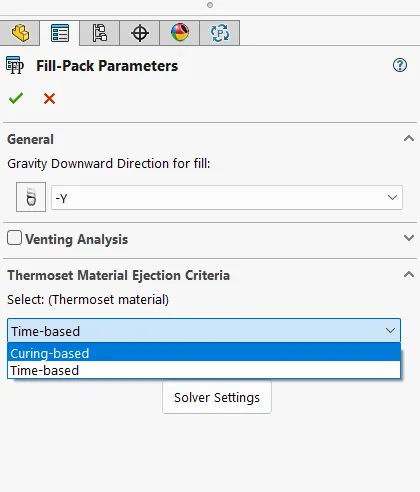Viewport: 420px width, 492px height.
Task: Open the ConfigurationManager tab icon
Action: (x=100, y=33)
